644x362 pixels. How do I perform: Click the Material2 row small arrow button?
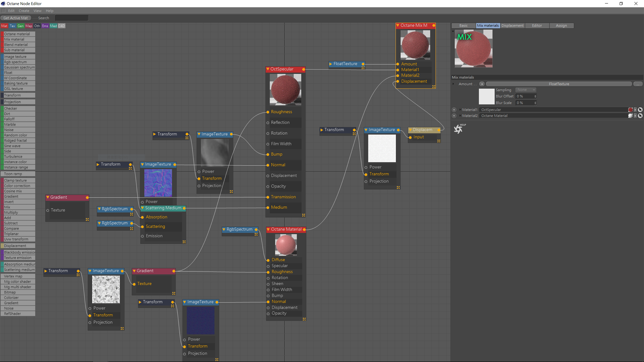click(635, 116)
